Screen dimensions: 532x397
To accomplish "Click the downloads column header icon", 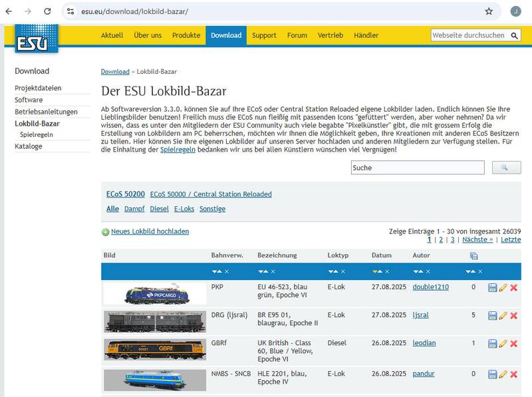I will (474, 256).
